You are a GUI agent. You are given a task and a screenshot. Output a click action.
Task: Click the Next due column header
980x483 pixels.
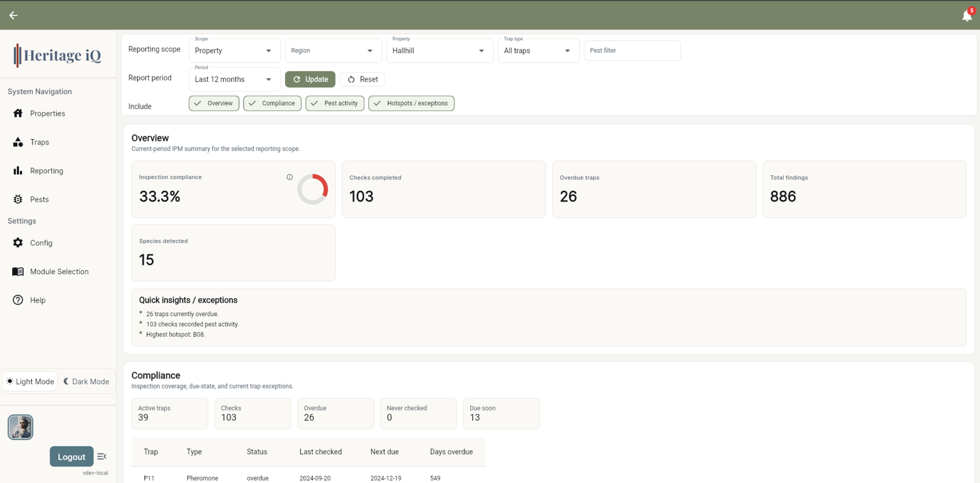click(x=384, y=452)
